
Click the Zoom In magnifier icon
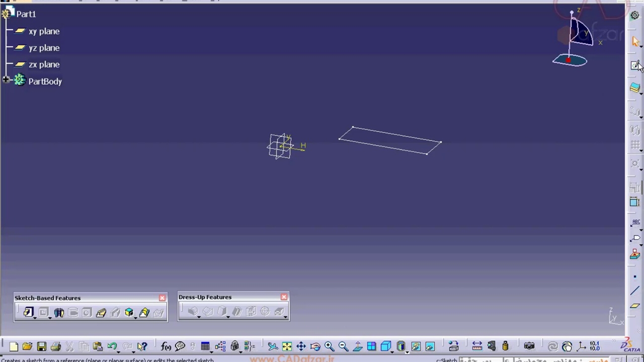coord(329,346)
